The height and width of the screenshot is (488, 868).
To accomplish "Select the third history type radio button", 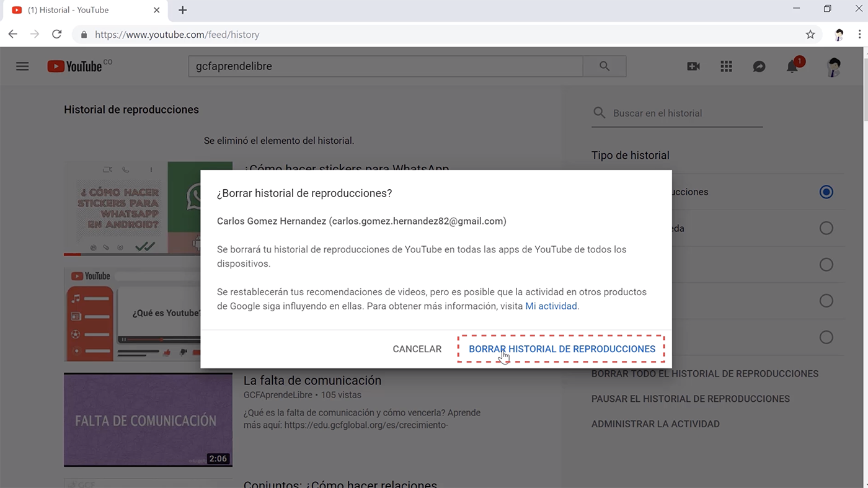I will coord(826,265).
